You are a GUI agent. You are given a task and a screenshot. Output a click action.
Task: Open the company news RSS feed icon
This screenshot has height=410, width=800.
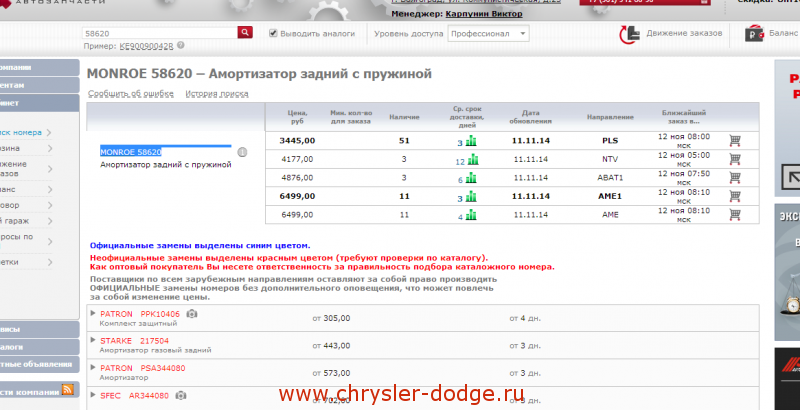pyautogui.click(x=68, y=390)
